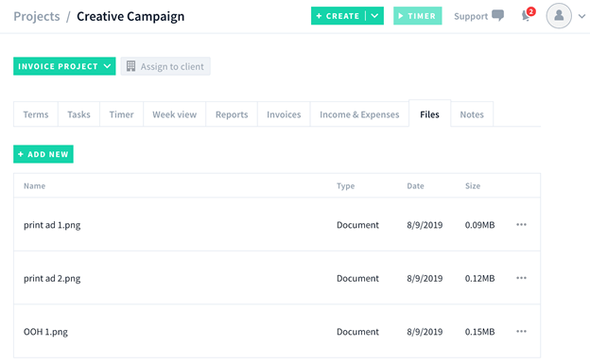The image size is (590, 364).
Task: Expand the Create button dropdown arrow
Action: (374, 16)
